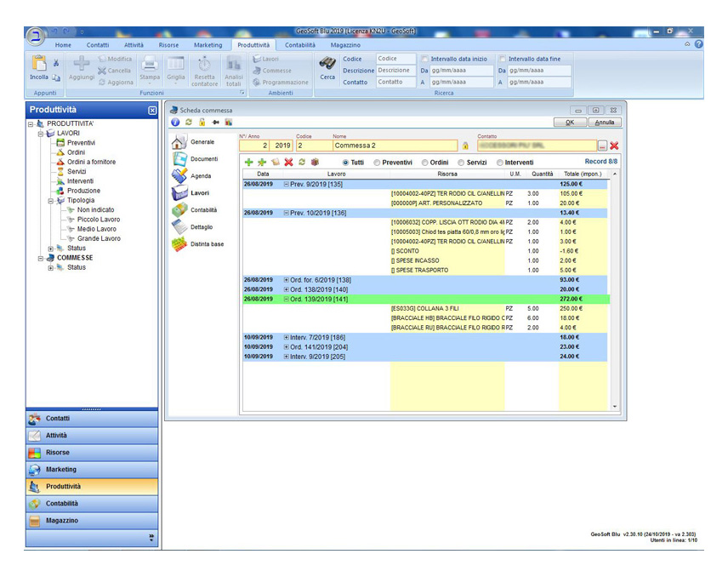The height and width of the screenshot is (577, 728).
Task: Collapse the Ord. 139/2019 [141] row
Action: point(287,300)
